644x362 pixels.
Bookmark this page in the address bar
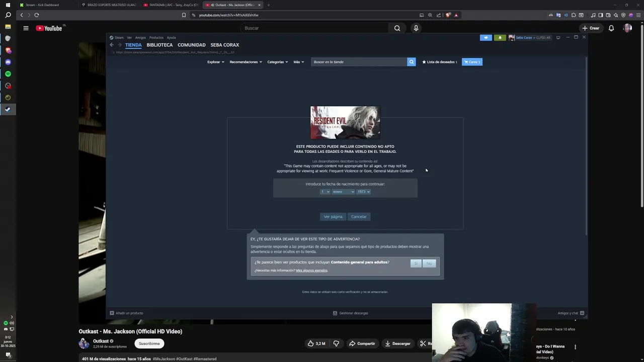[184, 15]
